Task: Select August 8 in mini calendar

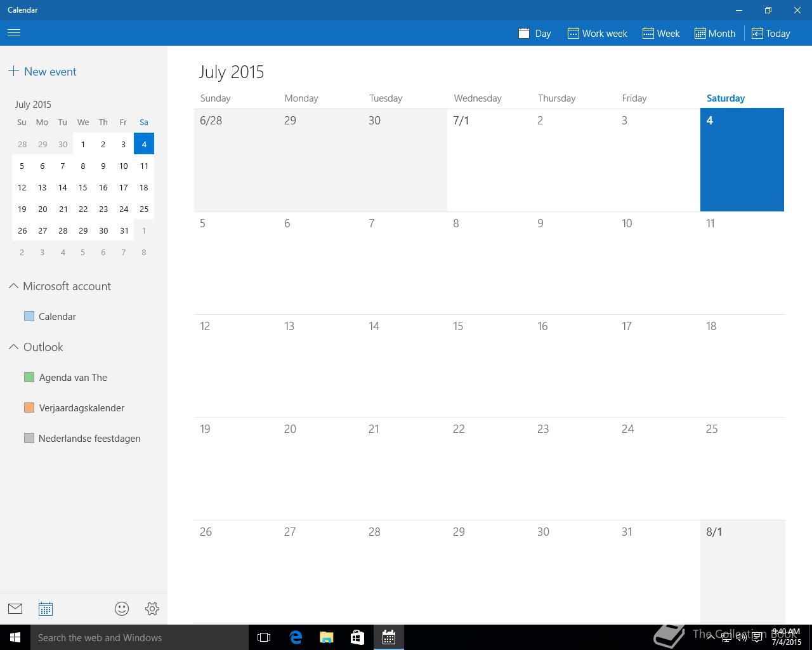Action: click(144, 252)
